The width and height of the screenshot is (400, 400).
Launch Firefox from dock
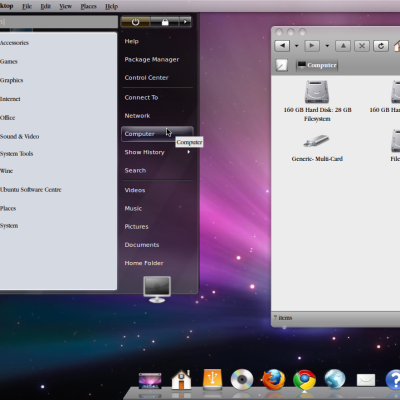pyautogui.click(x=274, y=379)
